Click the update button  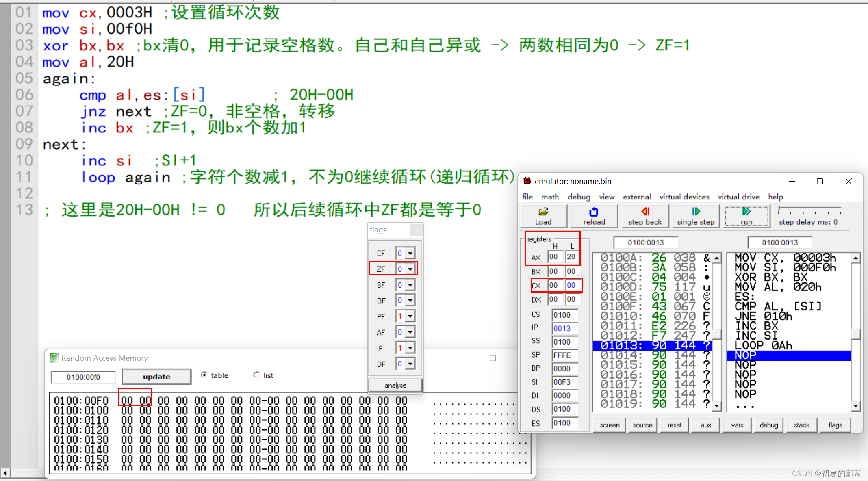click(156, 377)
